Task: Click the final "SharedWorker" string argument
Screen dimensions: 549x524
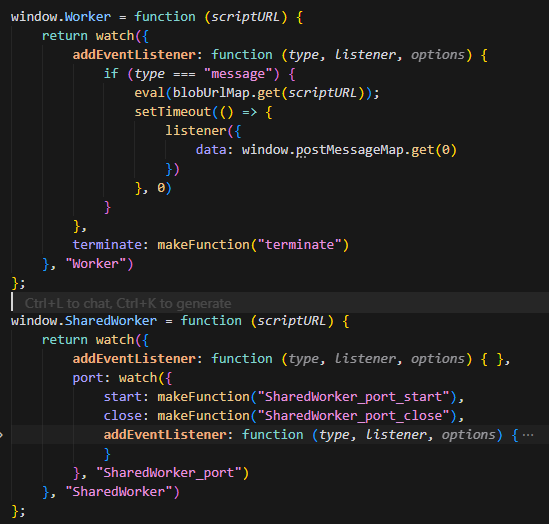Action: (x=119, y=491)
